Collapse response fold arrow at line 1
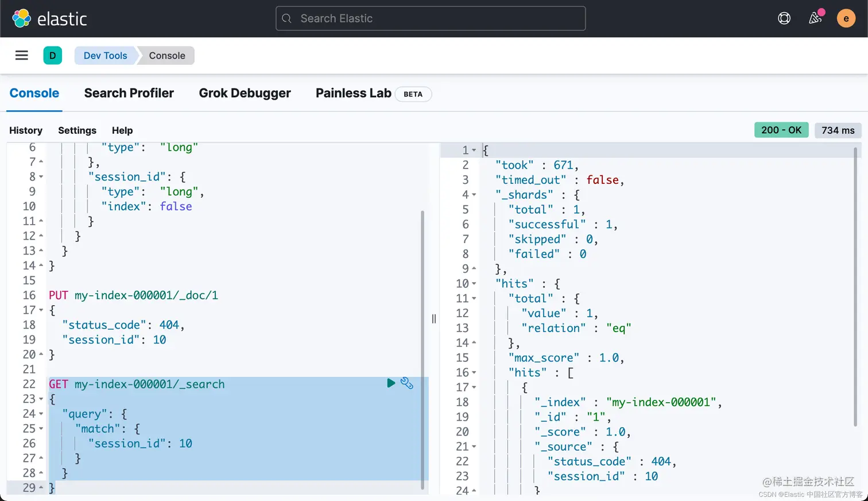 coord(474,151)
